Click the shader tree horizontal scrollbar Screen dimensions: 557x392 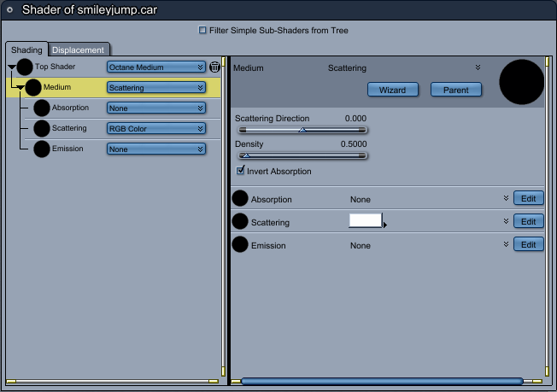112,382
